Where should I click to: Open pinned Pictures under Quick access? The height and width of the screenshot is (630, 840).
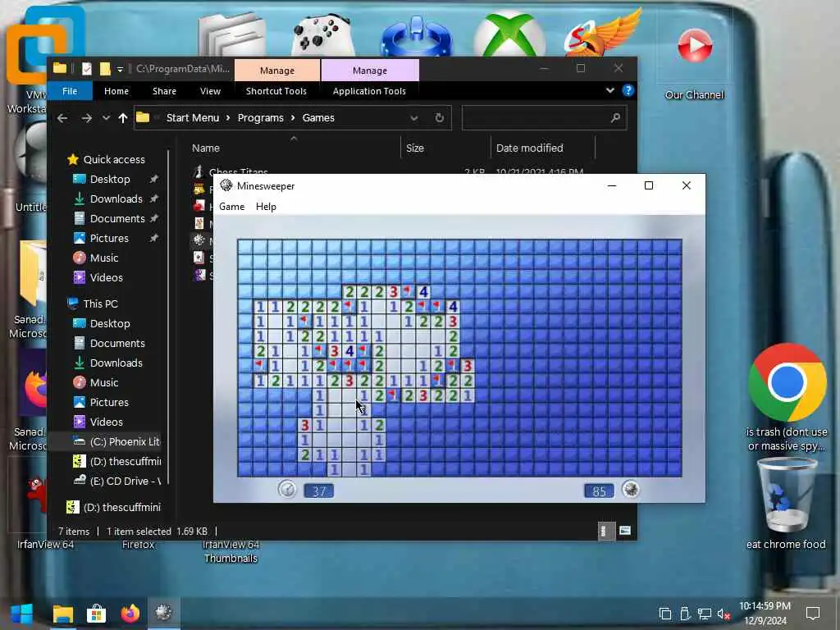[109, 239]
